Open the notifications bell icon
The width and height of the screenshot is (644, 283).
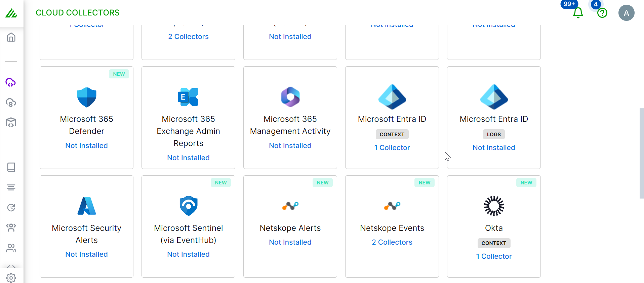coord(578,13)
